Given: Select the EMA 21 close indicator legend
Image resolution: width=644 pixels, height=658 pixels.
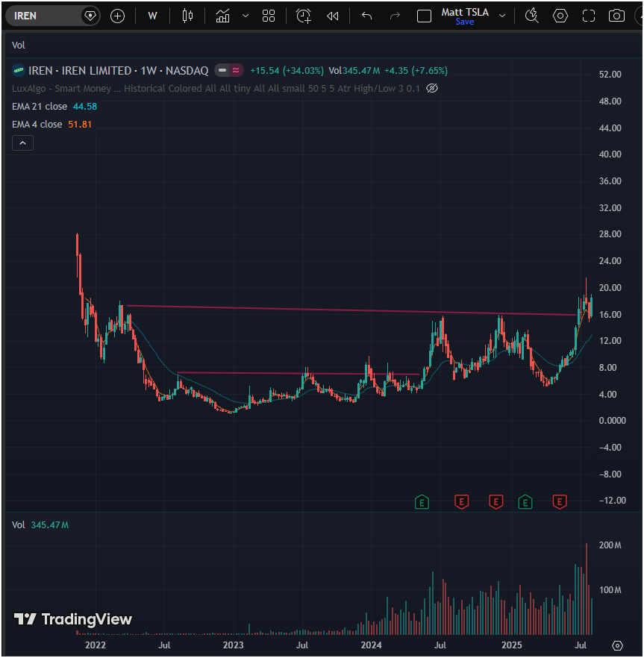Looking at the screenshot, I should (x=40, y=107).
